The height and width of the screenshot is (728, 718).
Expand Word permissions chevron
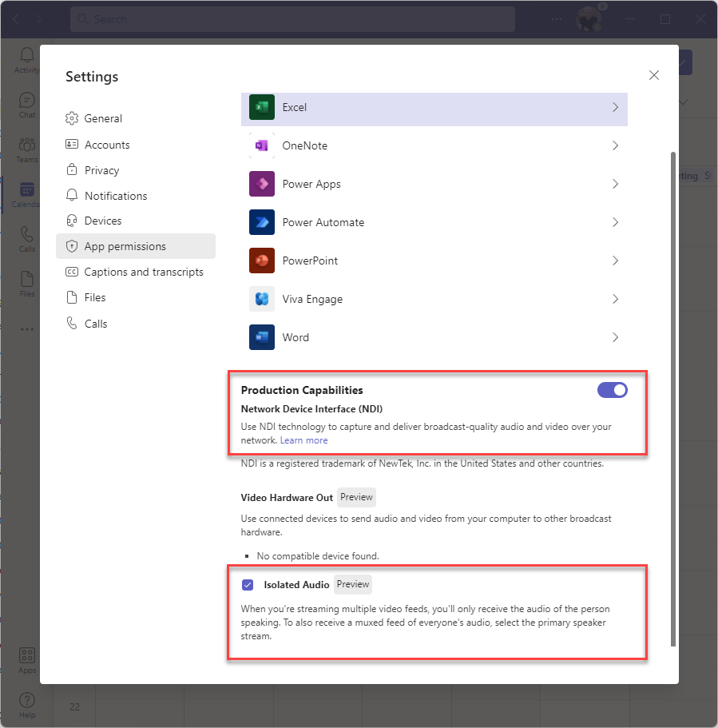pos(616,337)
